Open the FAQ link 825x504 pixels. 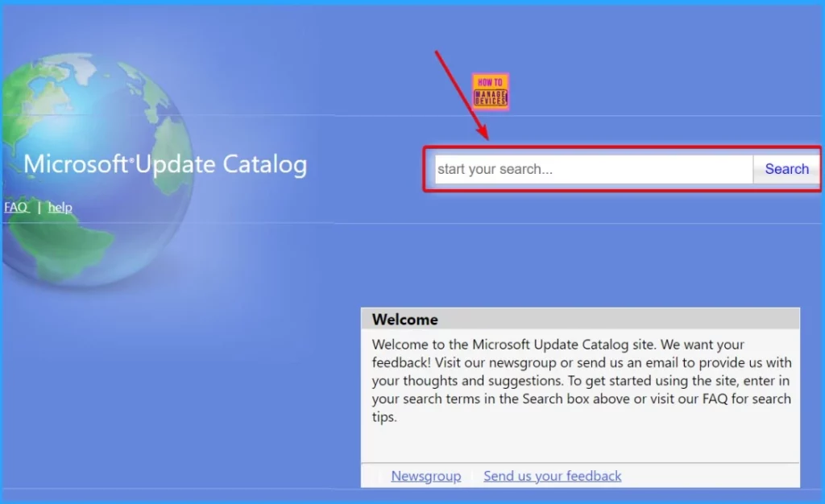16,207
